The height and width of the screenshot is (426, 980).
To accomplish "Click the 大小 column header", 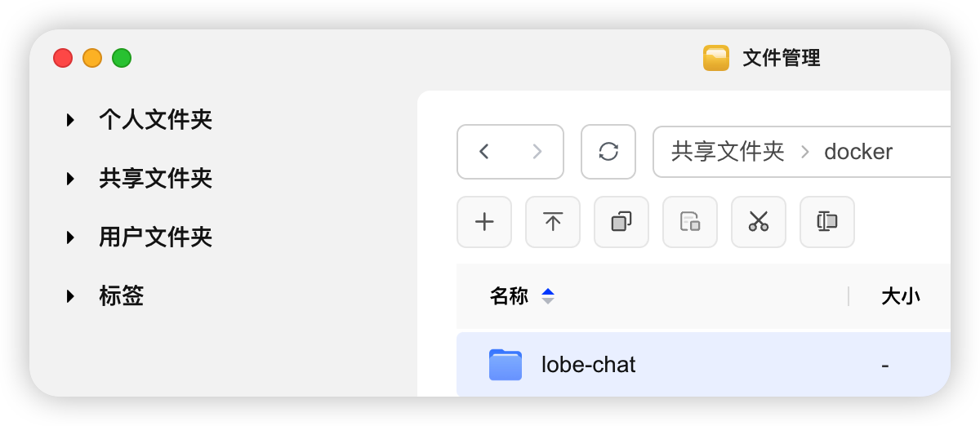I will click(901, 296).
